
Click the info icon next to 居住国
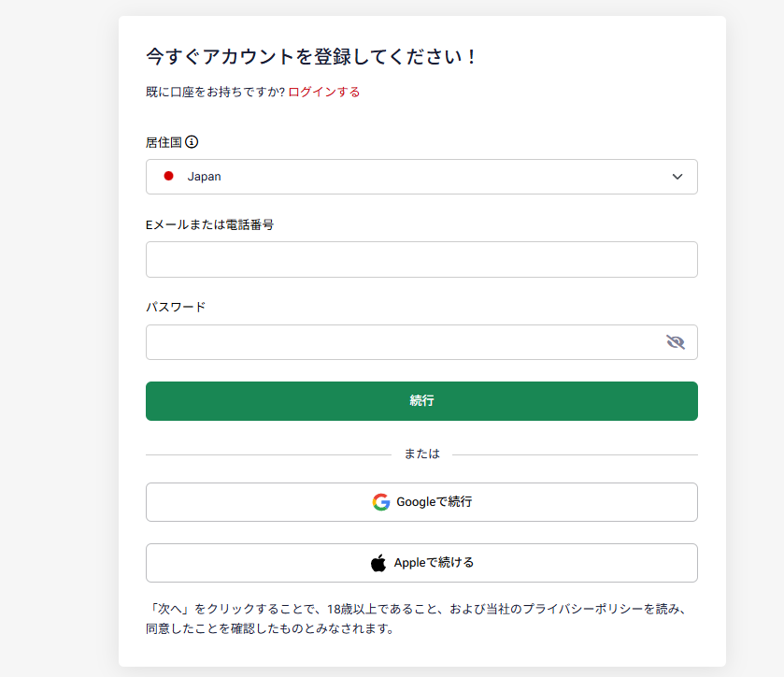click(192, 142)
